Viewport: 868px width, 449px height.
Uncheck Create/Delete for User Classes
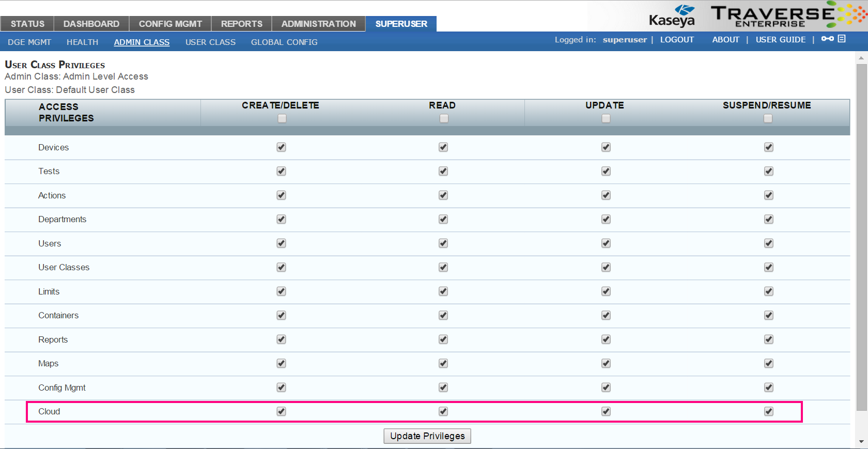click(x=281, y=267)
